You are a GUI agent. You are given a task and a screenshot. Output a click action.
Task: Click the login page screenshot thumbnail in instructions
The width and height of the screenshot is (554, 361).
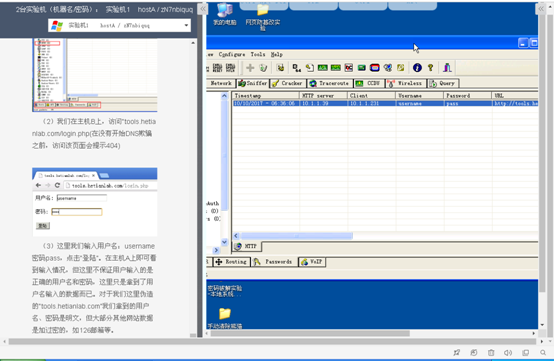[x=95, y=202]
